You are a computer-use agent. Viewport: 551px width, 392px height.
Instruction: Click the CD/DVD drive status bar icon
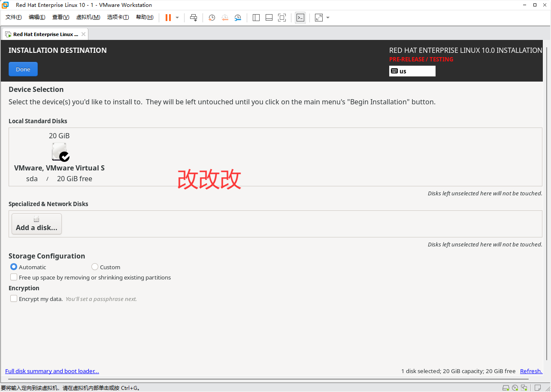515,388
